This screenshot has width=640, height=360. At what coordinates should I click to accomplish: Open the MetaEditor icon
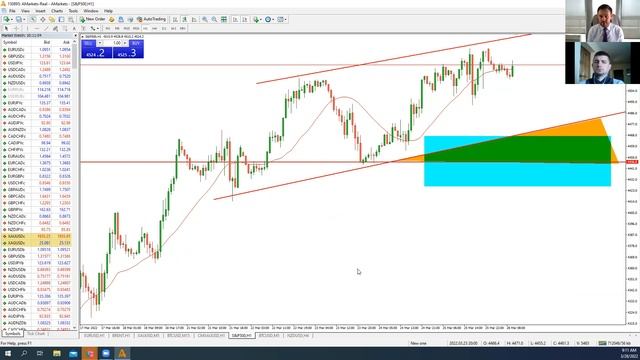(111, 19)
